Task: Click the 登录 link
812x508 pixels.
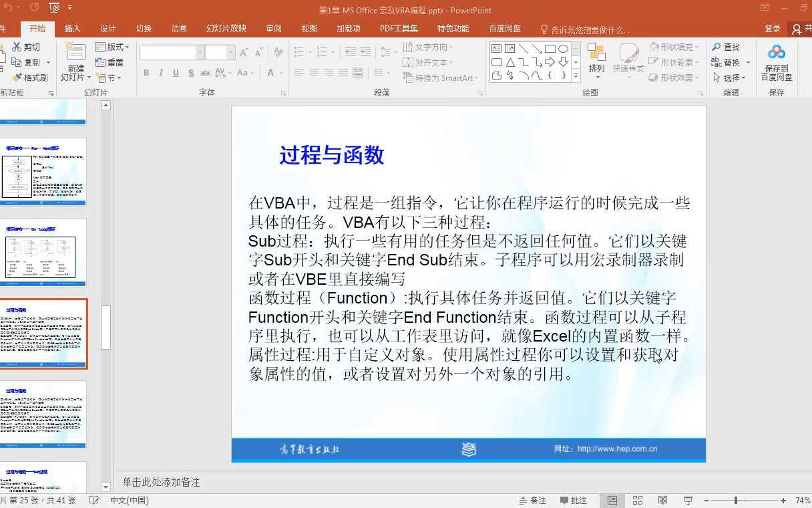Action: pyautogui.click(x=773, y=28)
